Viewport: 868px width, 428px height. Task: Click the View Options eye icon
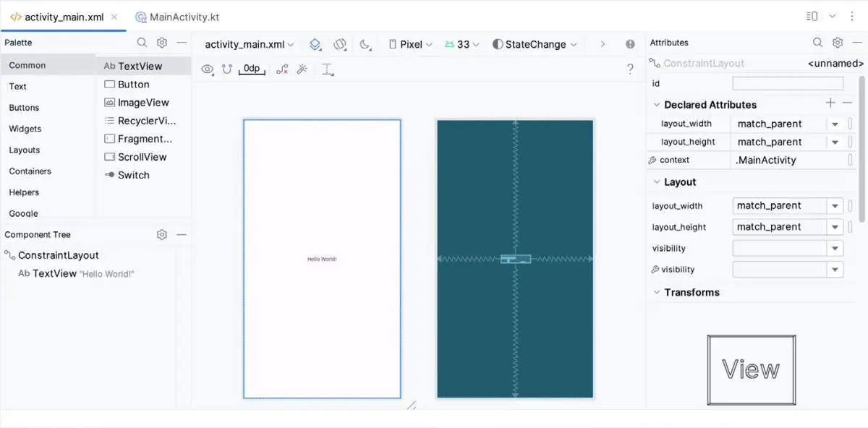[x=208, y=69]
